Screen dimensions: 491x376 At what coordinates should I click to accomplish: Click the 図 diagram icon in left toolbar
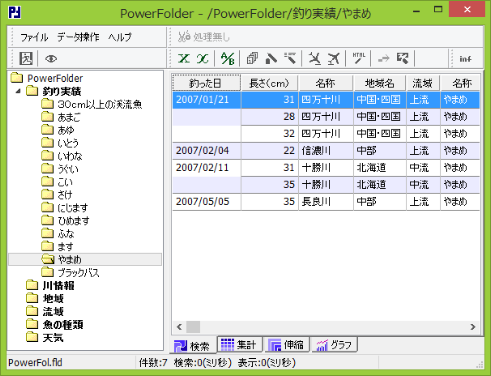coord(26,59)
